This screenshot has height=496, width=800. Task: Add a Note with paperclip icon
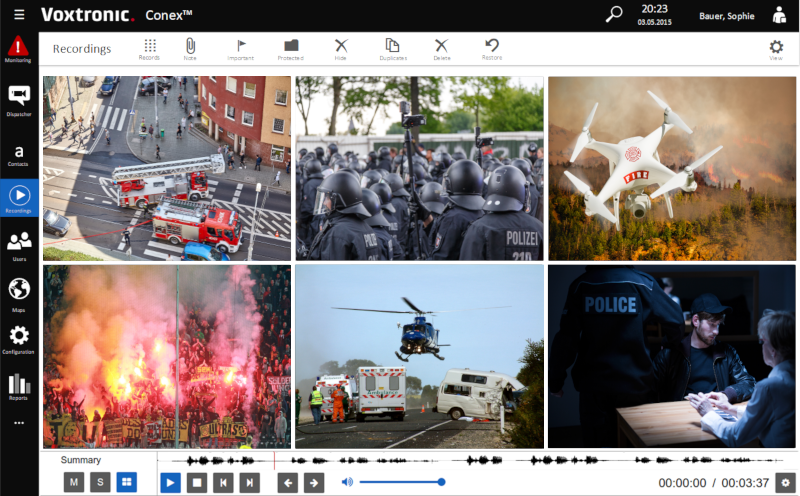click(x=190, y=49)
